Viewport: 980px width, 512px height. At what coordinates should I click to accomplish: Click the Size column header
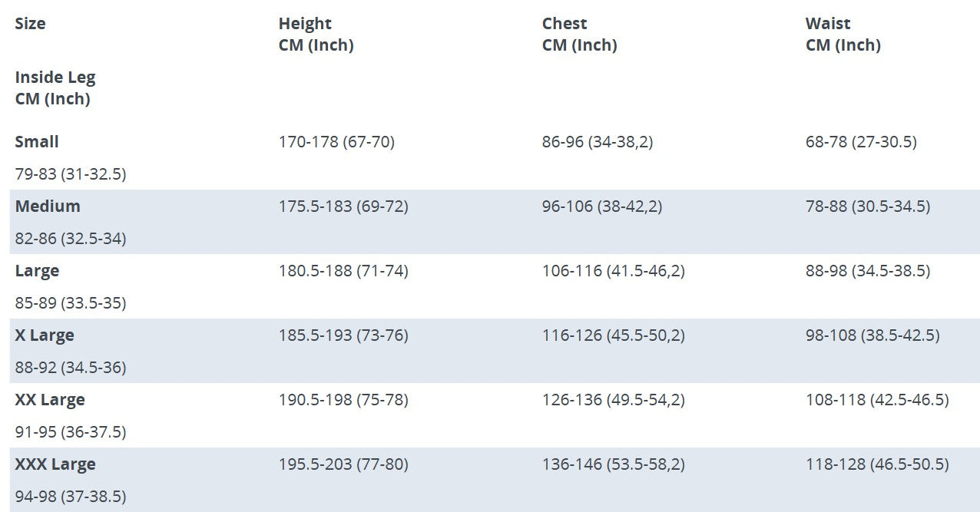click(30, 24)
